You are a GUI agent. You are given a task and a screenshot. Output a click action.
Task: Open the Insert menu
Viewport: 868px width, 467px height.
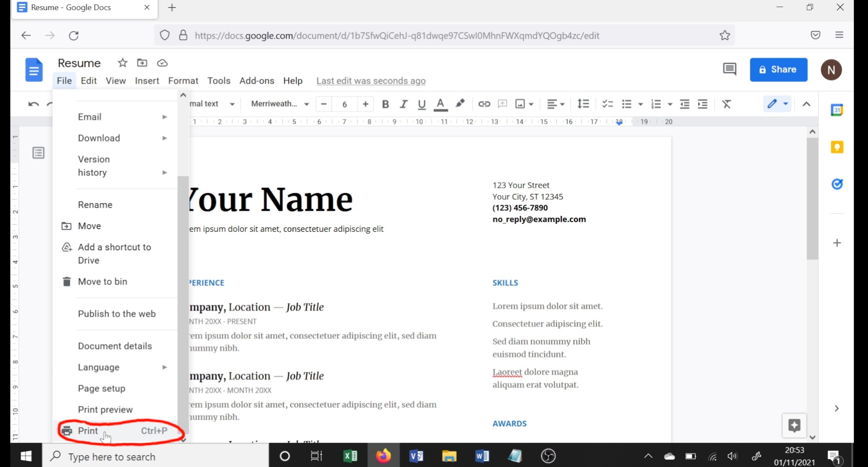click(147, 81)
